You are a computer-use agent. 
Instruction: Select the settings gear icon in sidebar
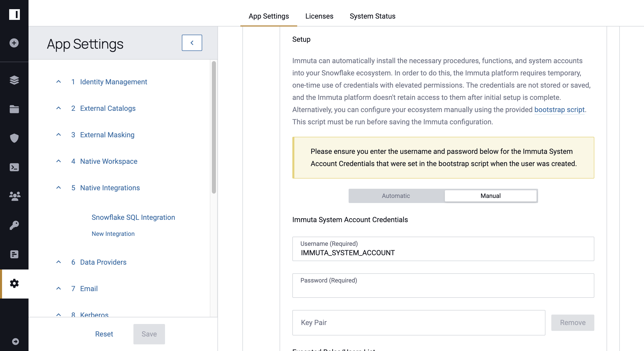click(14, 283)
